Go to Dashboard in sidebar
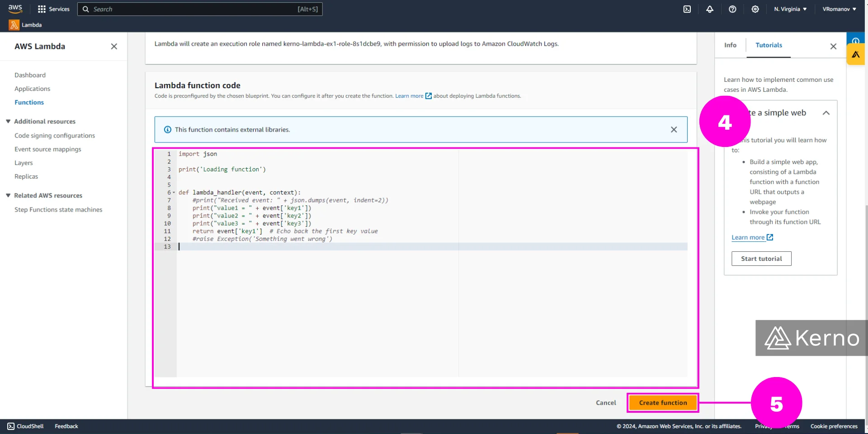 coord(30,75)
